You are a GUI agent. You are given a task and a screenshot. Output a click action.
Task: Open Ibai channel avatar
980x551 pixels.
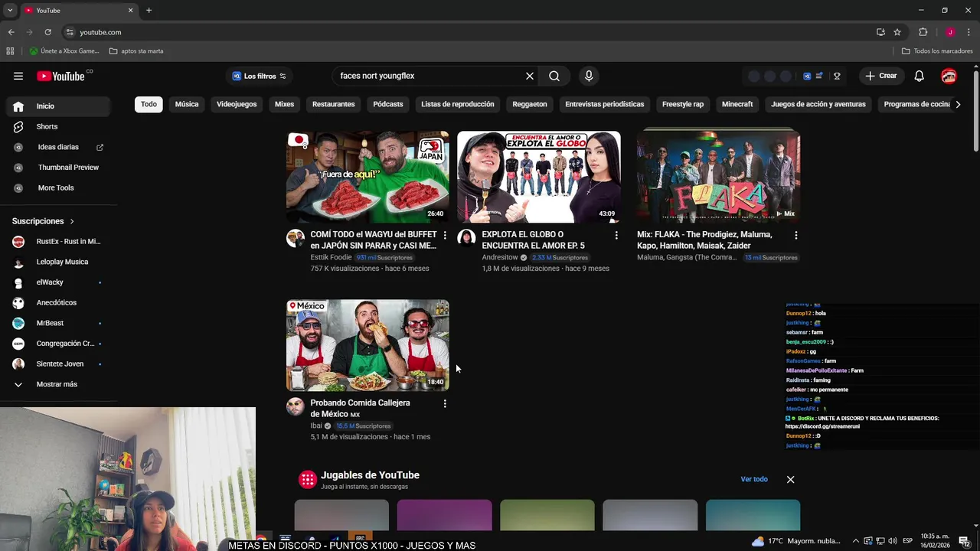coord(296,406)
